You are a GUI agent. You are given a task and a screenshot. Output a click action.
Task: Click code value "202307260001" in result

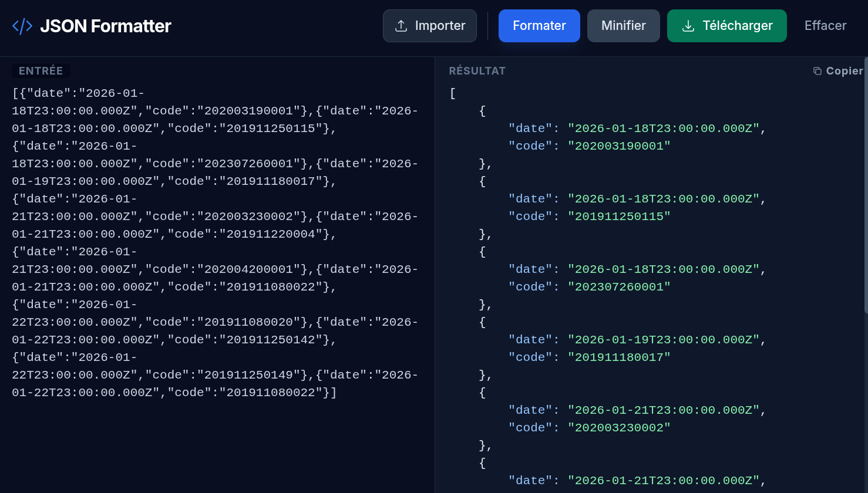click(x=619, y=287)
